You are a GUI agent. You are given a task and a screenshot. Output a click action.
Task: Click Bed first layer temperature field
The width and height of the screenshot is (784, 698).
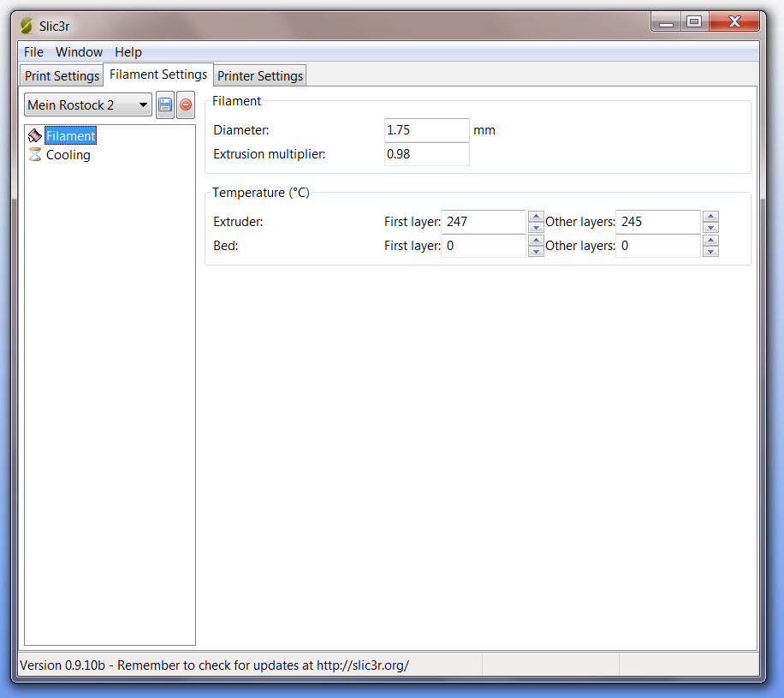(x=483, y=246)
